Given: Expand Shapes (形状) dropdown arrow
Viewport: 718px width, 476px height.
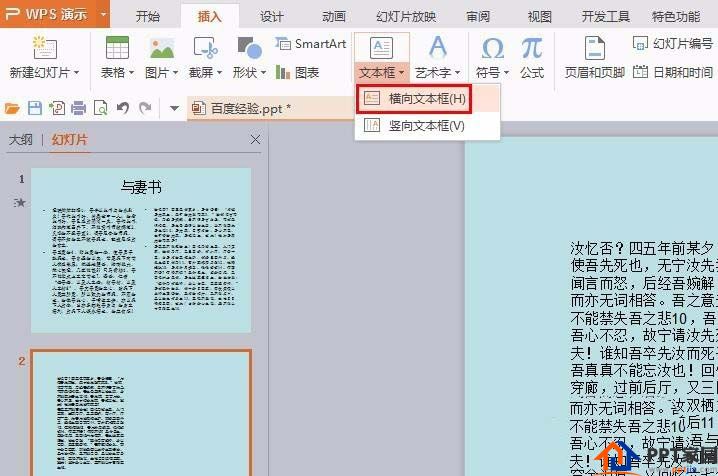Looking at the screenshot, I should (263, 72).
